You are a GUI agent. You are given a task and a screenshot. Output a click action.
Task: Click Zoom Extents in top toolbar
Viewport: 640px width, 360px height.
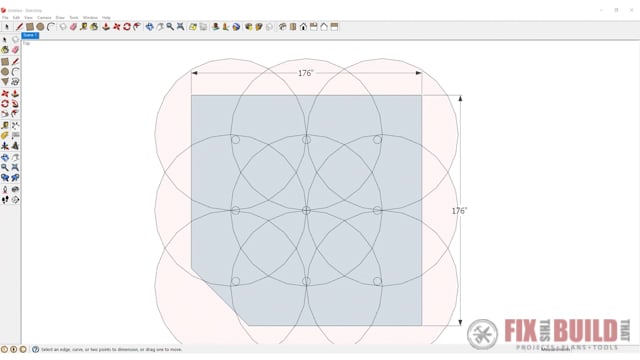pos(180,27)
